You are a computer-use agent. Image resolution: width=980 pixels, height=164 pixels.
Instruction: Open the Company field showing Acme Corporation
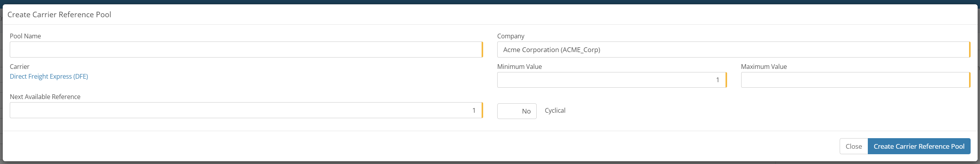pos(733,50)
